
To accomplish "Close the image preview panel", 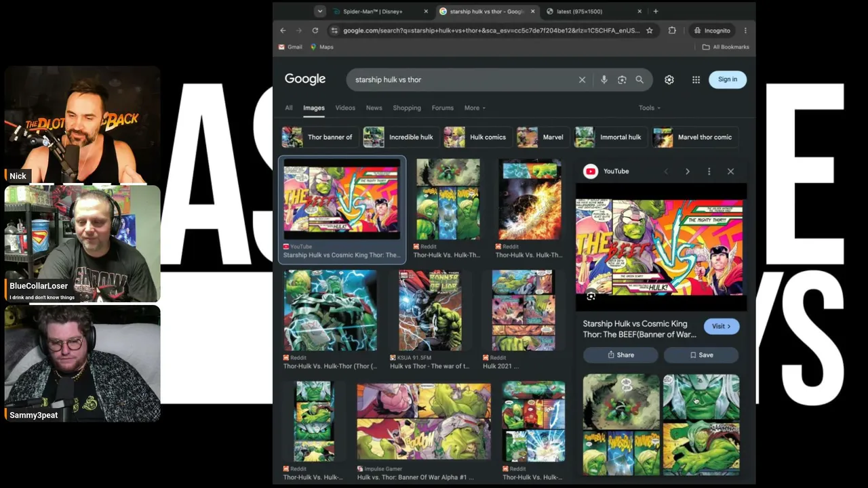I will [731, 171].
